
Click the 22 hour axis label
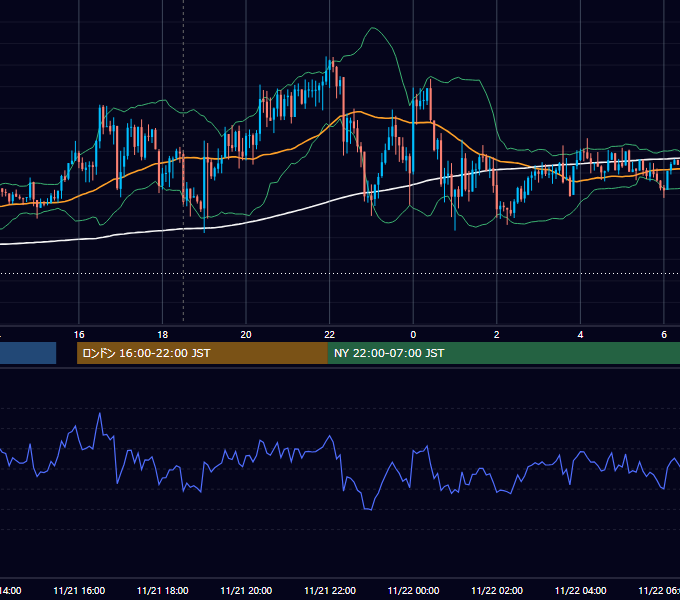[330, 335]
